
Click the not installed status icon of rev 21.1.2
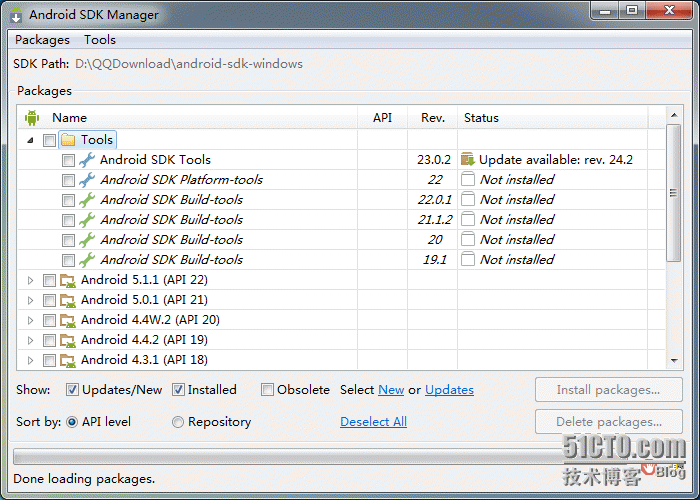click(467, 220)
